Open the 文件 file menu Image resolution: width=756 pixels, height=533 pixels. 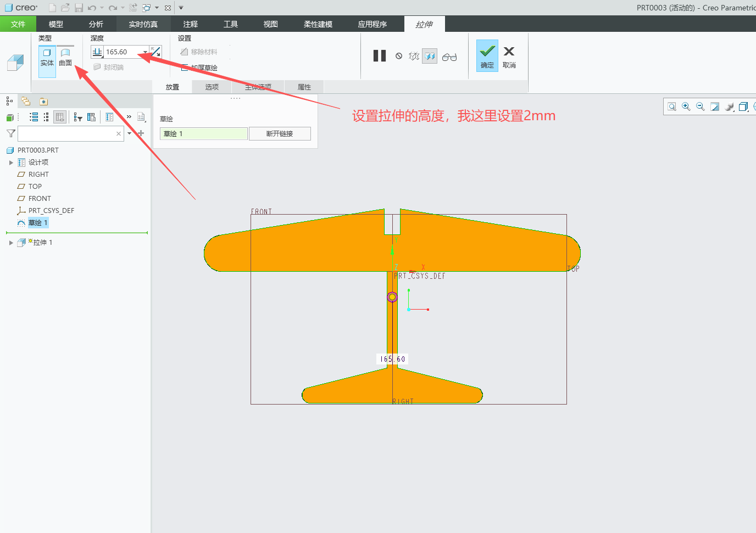point(18,24)
